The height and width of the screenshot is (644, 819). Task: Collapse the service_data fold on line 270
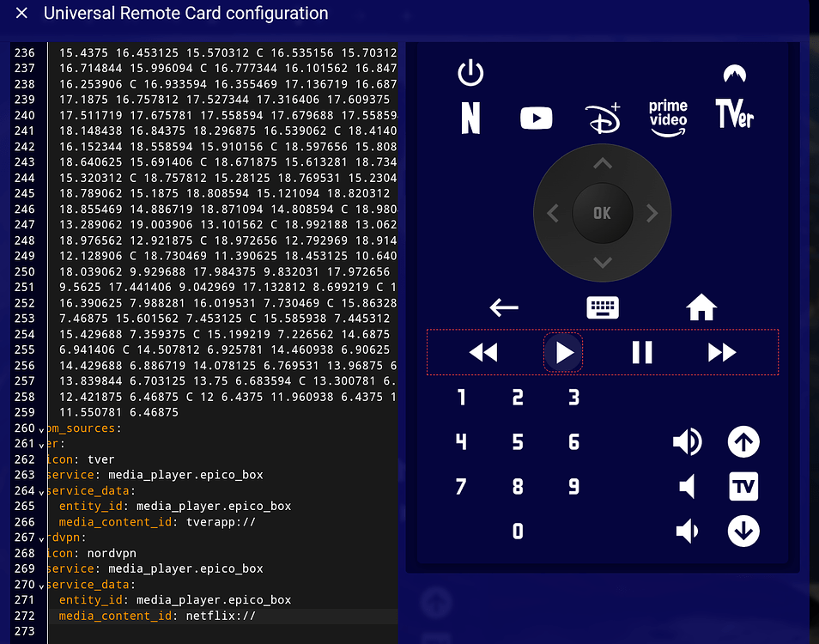(41, 586)
